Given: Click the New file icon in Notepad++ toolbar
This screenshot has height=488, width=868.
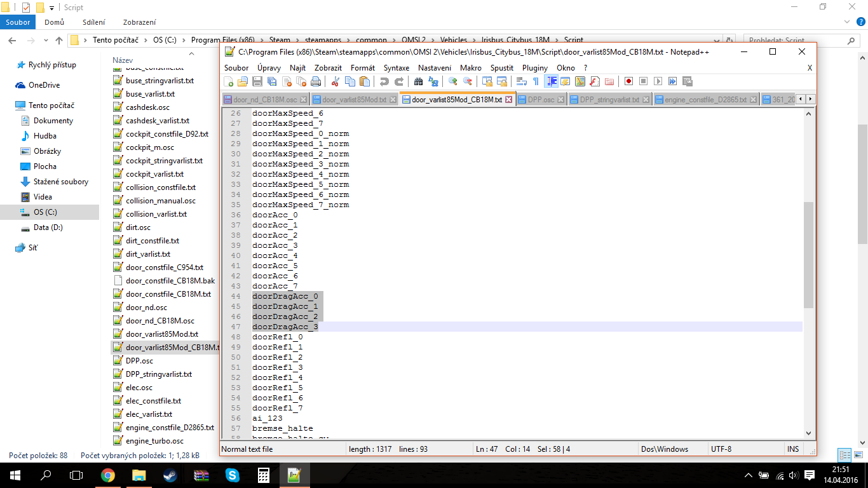Looking at the screenshot, I should coord(229,81).
